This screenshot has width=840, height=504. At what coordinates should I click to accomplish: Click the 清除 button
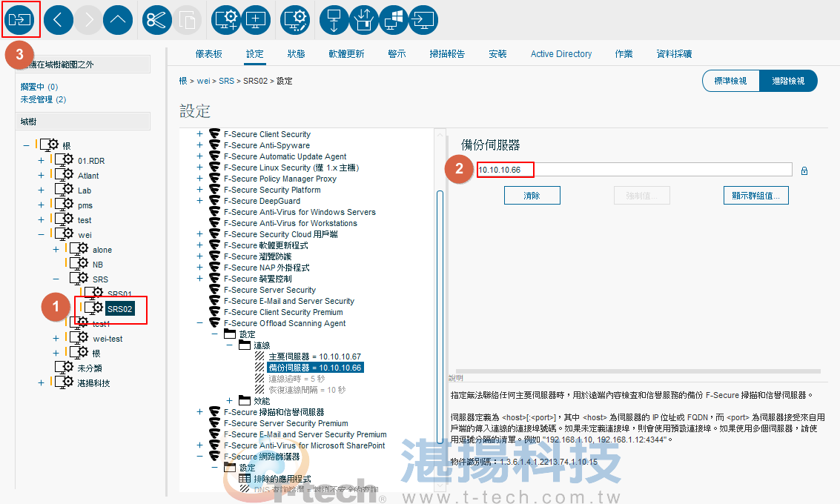532,196
